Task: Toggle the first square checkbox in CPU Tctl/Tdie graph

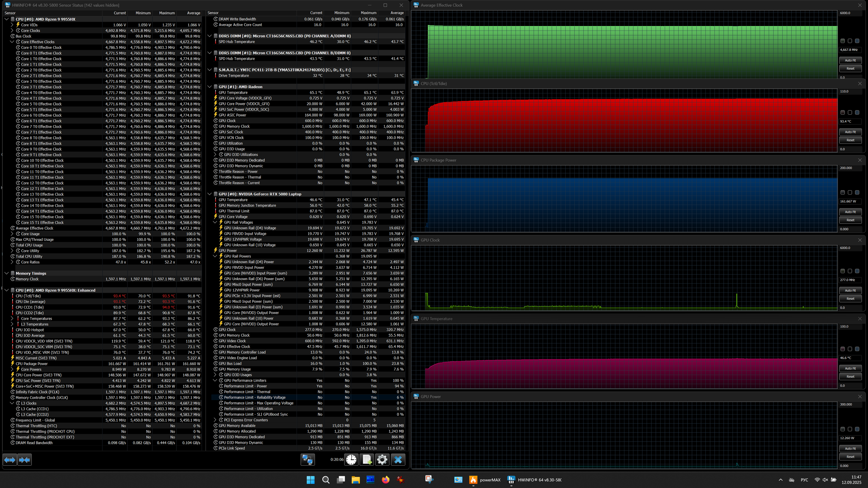Action: tap(843, 112)
